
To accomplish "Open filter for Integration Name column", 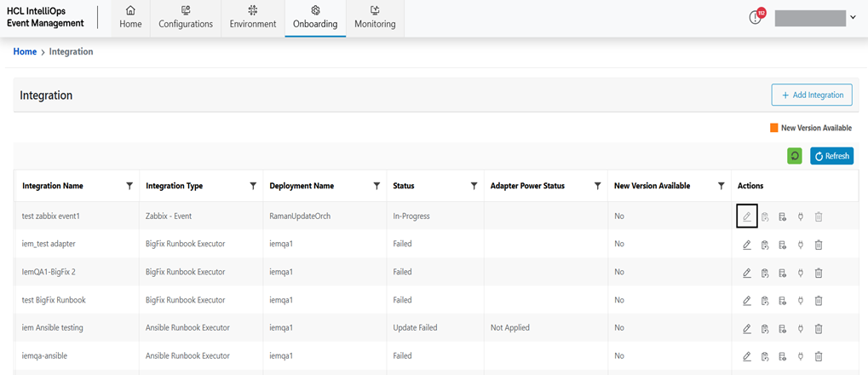I will 129,186.
